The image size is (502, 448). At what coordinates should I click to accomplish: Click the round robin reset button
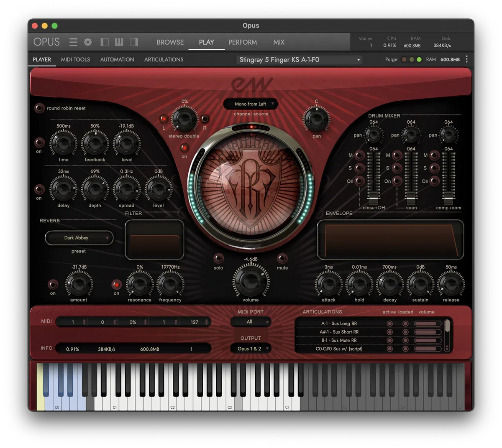[39, 108]
